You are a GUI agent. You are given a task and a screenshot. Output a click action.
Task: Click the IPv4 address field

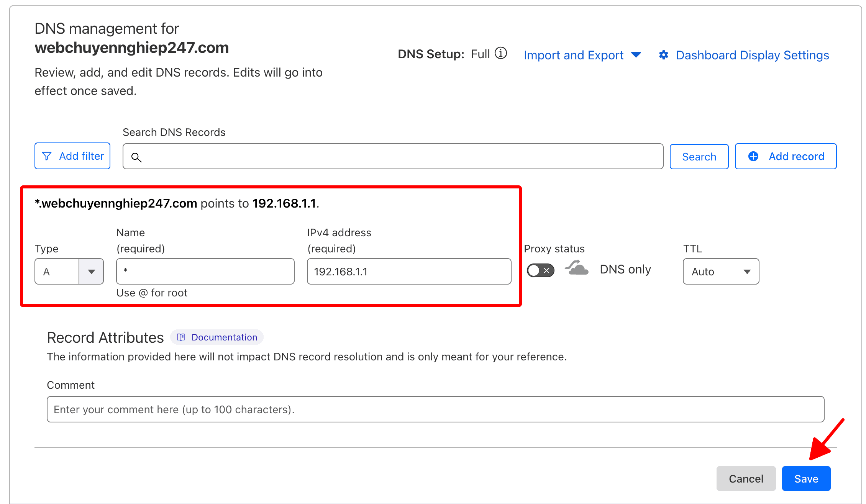tap(409, 271)
